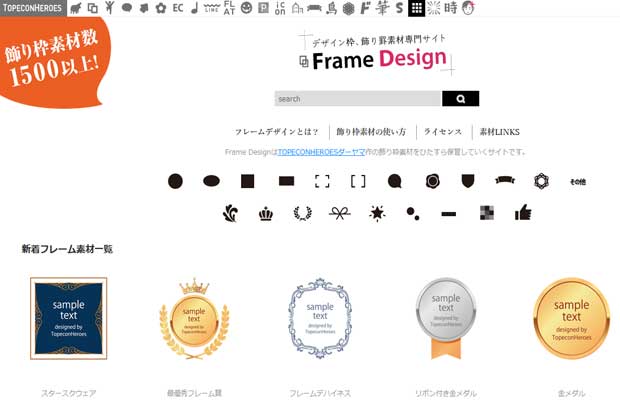620x413 pixels.
Task: Go to the 素材LINKS page
Action: tap(499, 132)
